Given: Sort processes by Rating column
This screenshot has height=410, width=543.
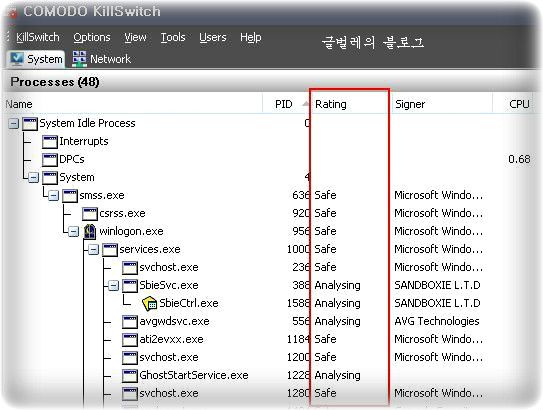Looking at the screenshot, I should (x=350, y=104).
